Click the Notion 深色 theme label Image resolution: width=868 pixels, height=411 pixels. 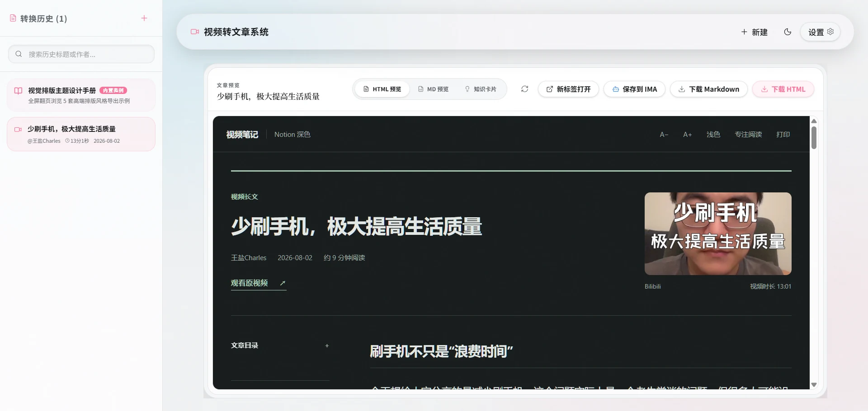pos(292,135)
